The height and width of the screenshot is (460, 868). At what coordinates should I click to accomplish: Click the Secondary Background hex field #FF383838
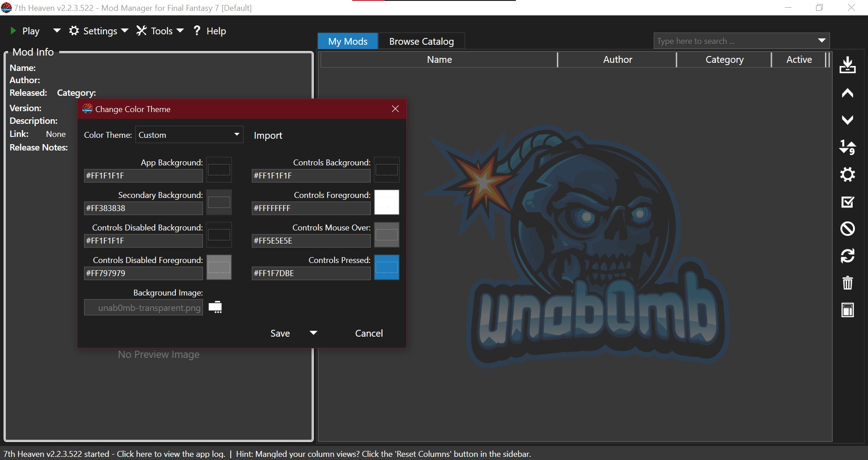tap(143, 208)
